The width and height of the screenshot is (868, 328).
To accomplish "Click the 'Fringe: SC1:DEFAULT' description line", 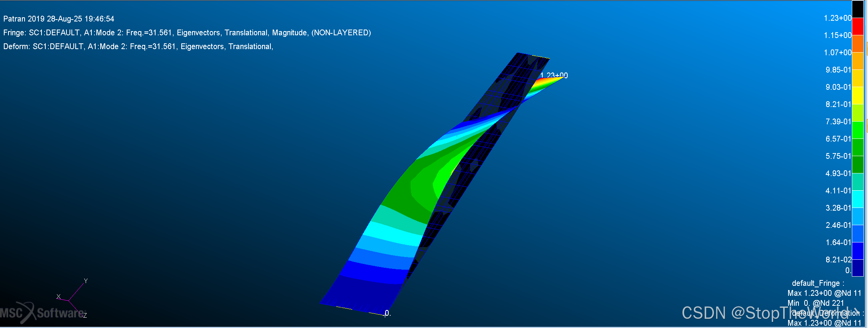I will pyautogui.click(x=187, y=33).
